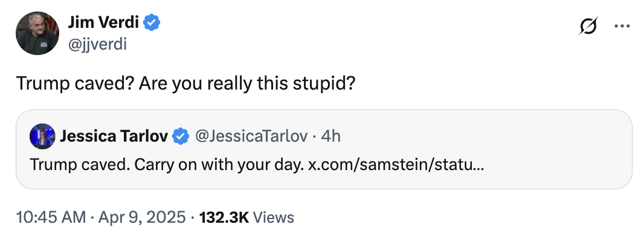Click the Views label
The width and height of the screenshot is (644, 230).
[x=274, y=217]
